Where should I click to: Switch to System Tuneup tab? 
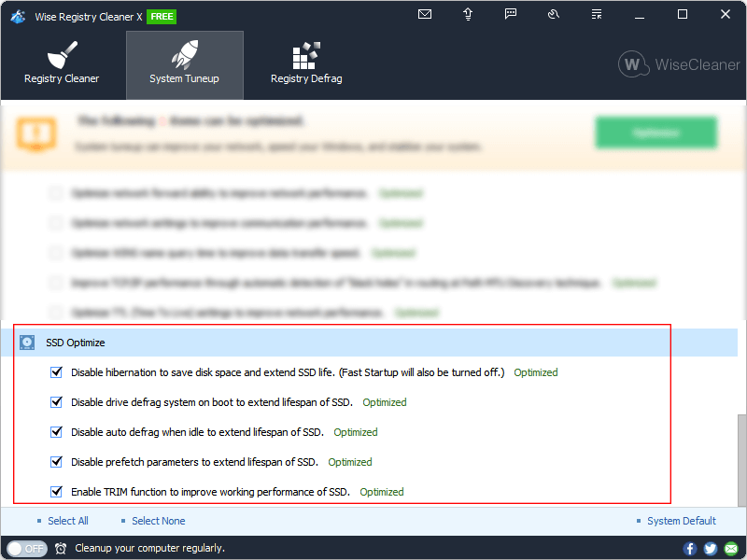click(x=185, y=65)
